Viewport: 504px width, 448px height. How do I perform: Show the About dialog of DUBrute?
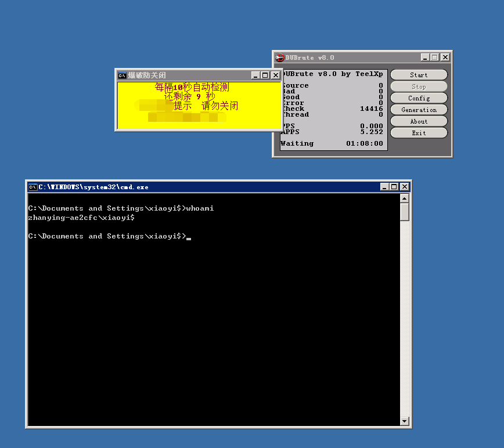419,121
